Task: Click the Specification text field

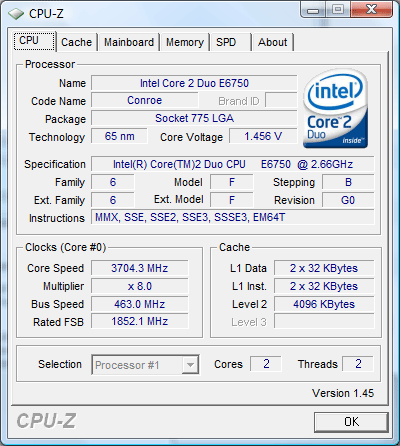Action: click(233, 164)
